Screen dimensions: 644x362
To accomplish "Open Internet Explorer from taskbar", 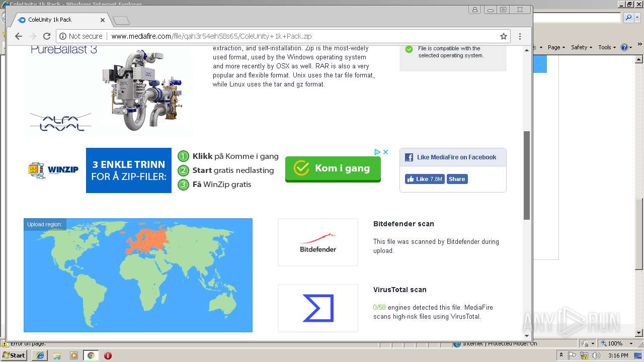I will [40, 355].
